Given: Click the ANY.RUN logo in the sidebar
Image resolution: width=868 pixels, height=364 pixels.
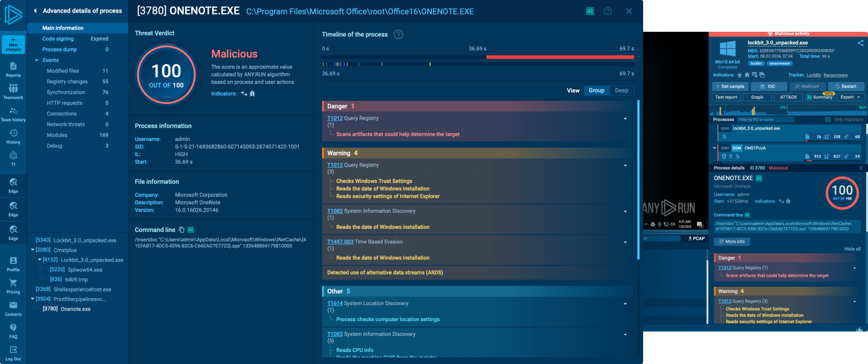Looking at the screenshot, I should tap(13, 15).
